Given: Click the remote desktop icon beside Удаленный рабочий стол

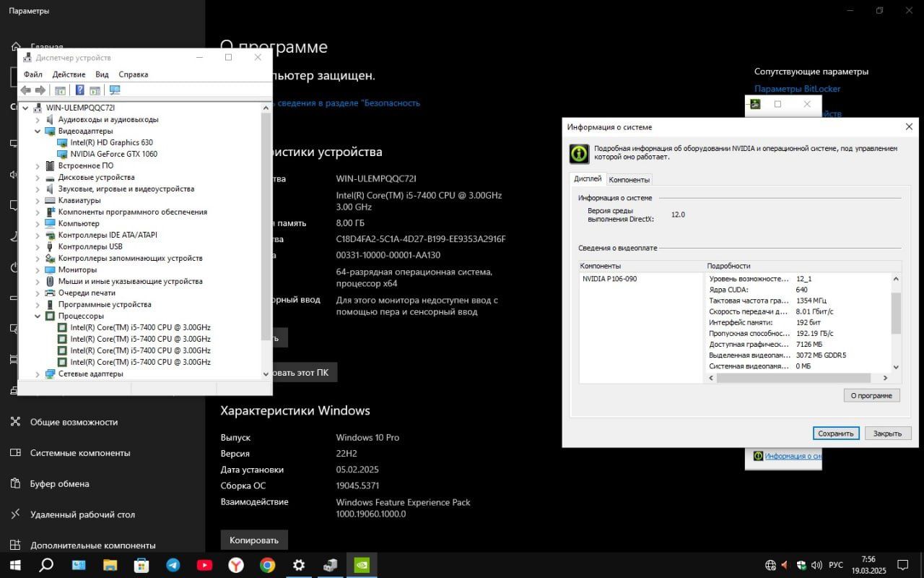Looking at the screenshot, I should click(x=15, y=514).
